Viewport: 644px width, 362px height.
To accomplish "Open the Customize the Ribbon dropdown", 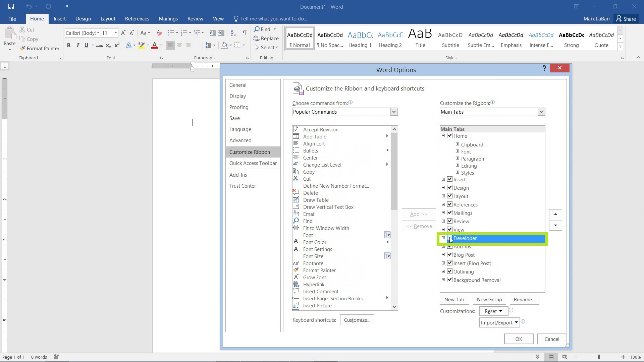I will point(541,112).
